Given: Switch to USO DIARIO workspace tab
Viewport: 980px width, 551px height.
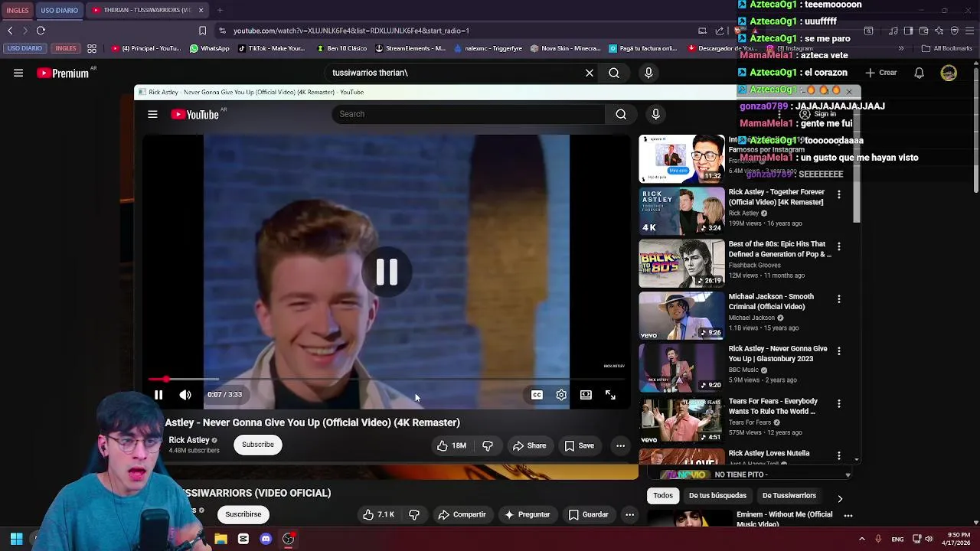Looking at the screenshot, I should (x=59, y=10).
